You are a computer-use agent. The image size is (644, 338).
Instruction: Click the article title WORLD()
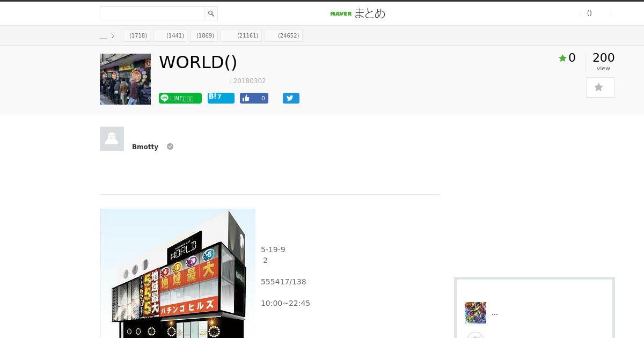[198, 62]
